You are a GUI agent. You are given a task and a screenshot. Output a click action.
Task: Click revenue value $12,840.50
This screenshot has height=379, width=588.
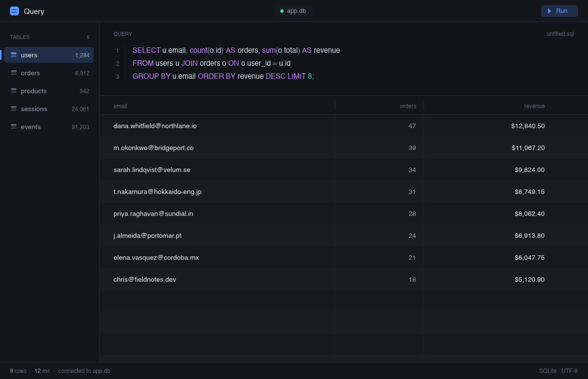tap(528, 126)
